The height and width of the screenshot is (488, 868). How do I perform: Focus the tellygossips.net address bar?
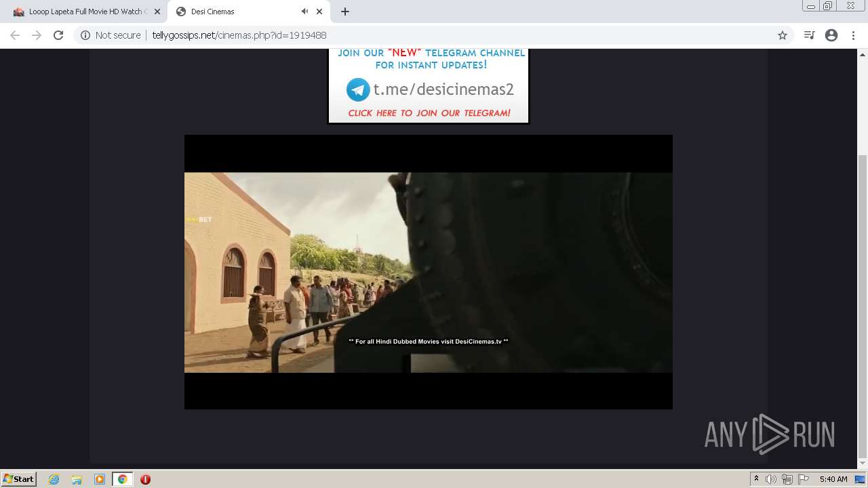coord(434,35)
